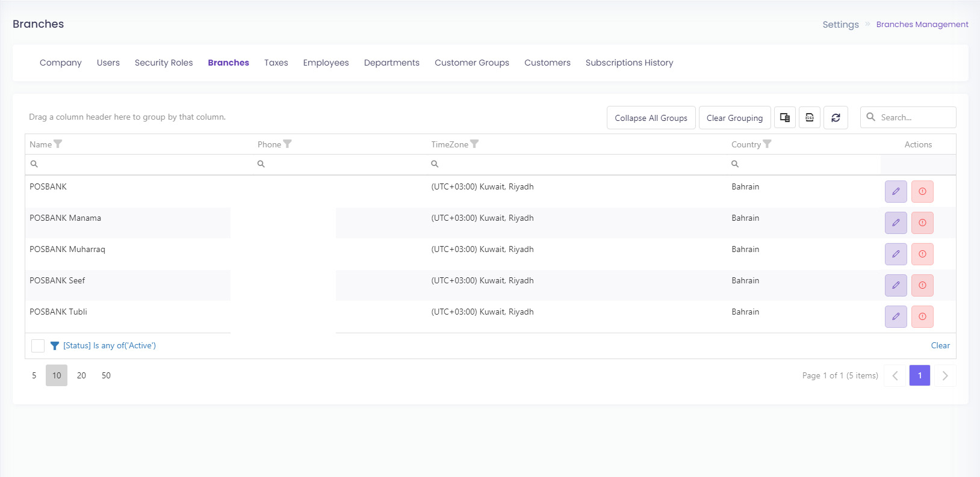Open Phone filter row search operator

point(261,164)
